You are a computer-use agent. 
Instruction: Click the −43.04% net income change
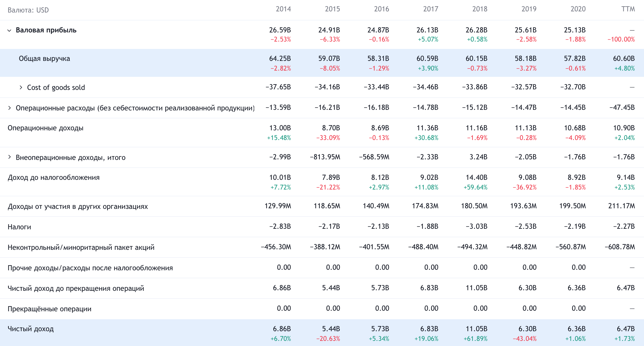(525, 339)
